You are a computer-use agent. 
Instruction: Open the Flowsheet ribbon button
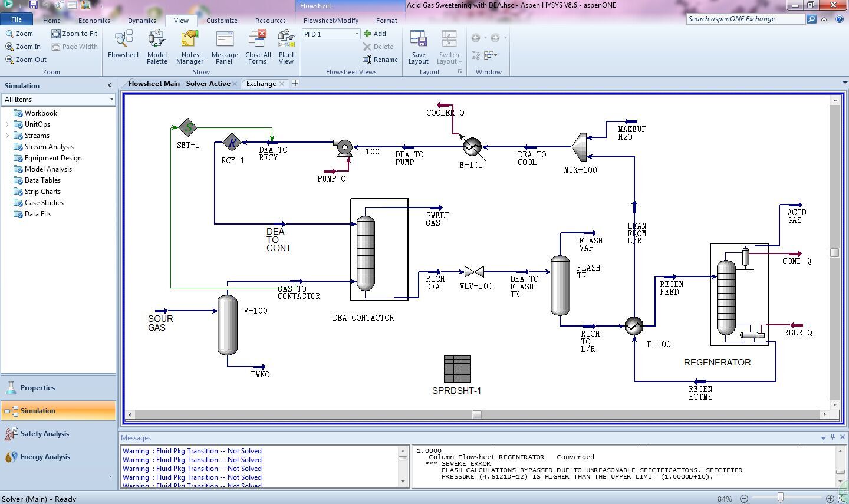123,45
